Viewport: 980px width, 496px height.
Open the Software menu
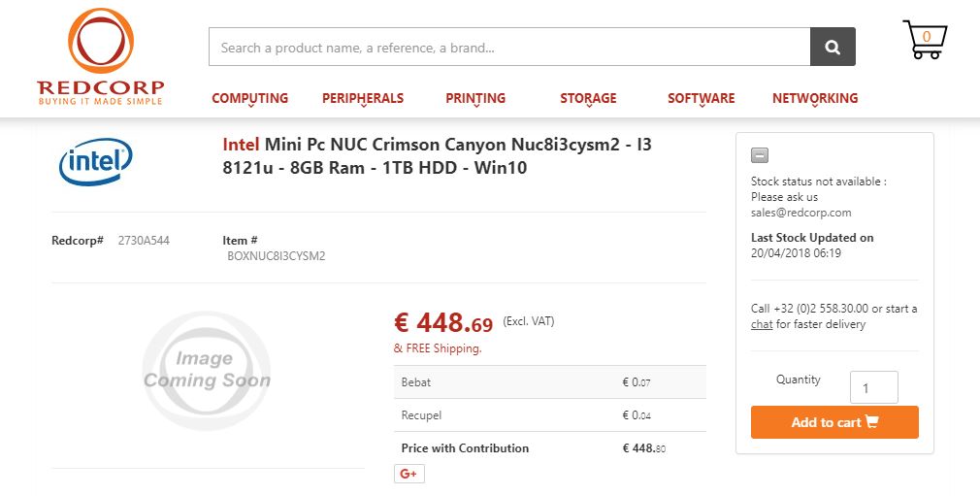[x=701, y=98]
